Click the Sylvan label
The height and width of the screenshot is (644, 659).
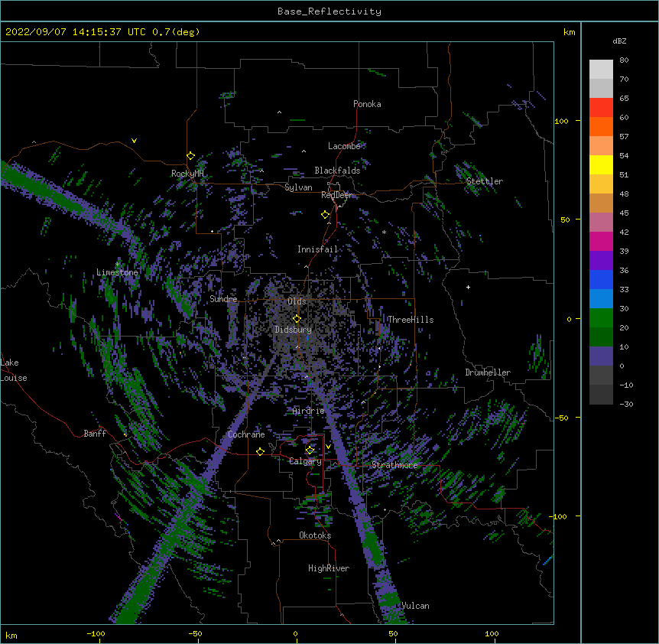coord(298,187)
